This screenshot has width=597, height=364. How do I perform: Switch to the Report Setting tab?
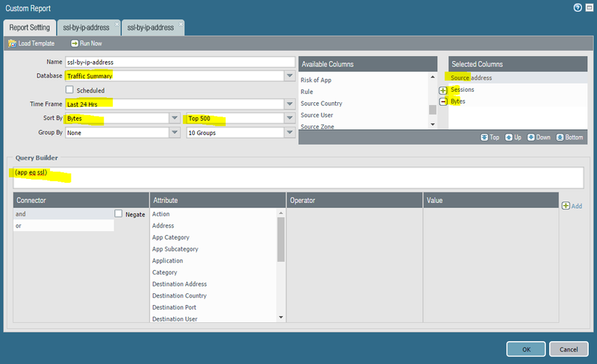point(30,28)
